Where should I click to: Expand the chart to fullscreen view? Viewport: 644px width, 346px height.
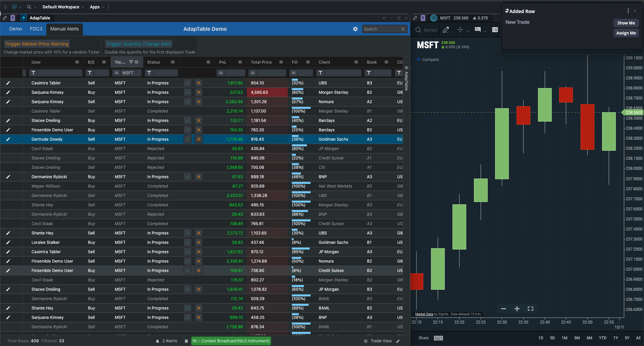coord(530,308)
